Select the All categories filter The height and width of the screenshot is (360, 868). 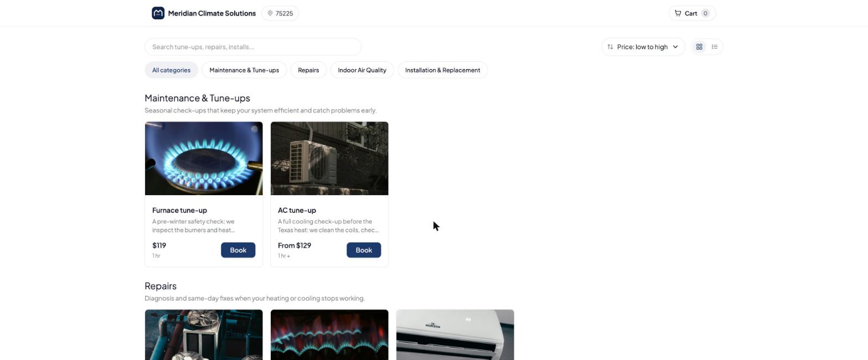click(171, 70)
